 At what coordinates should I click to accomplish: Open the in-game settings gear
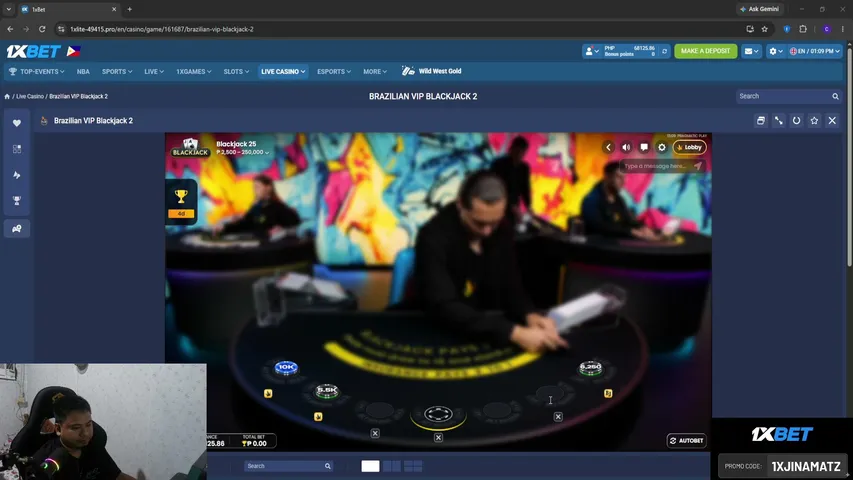(x=662, y=147)
